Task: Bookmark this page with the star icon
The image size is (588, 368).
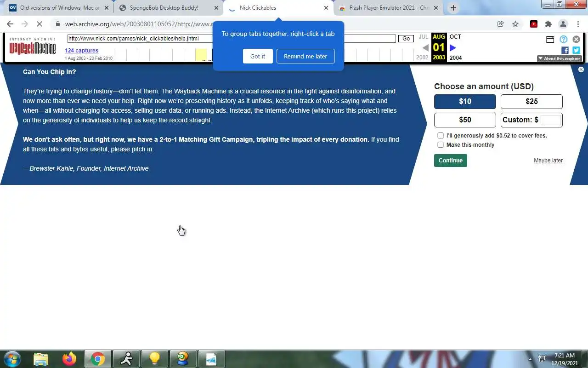Action: click(x=515, y=24)
